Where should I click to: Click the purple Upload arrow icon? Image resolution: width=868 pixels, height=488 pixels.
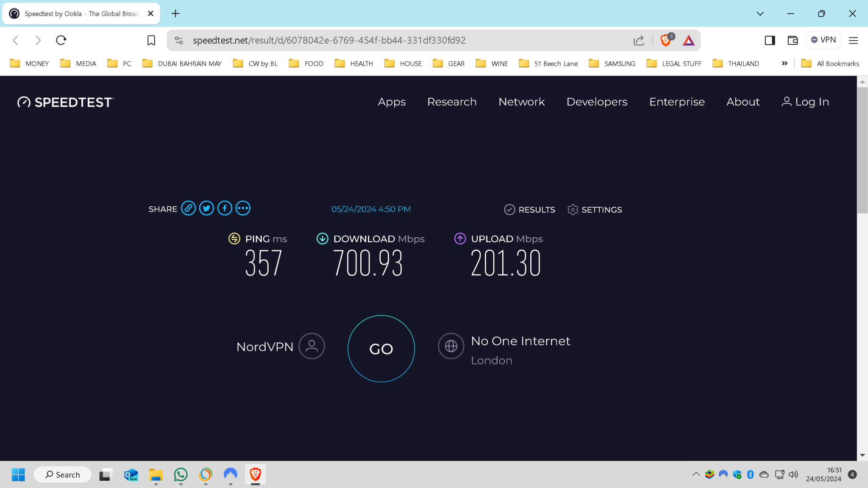pyautogui.click(x=460, y=238)
